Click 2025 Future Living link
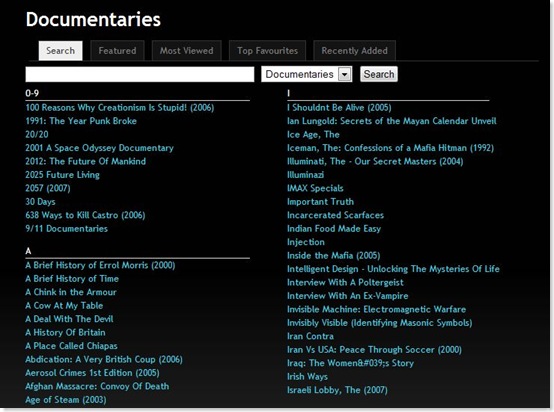This screenshot has height=412, width=554. (x=63, y=175)
